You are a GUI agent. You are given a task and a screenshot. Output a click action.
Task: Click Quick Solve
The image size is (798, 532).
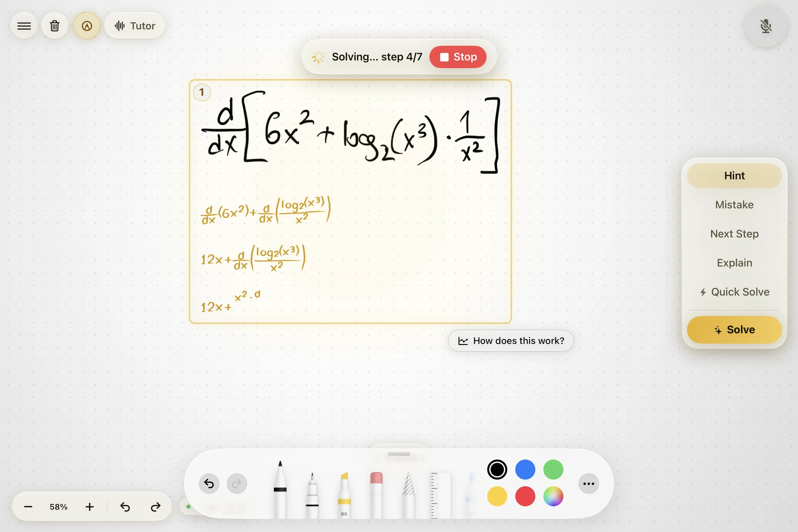(x=734, y=292)
